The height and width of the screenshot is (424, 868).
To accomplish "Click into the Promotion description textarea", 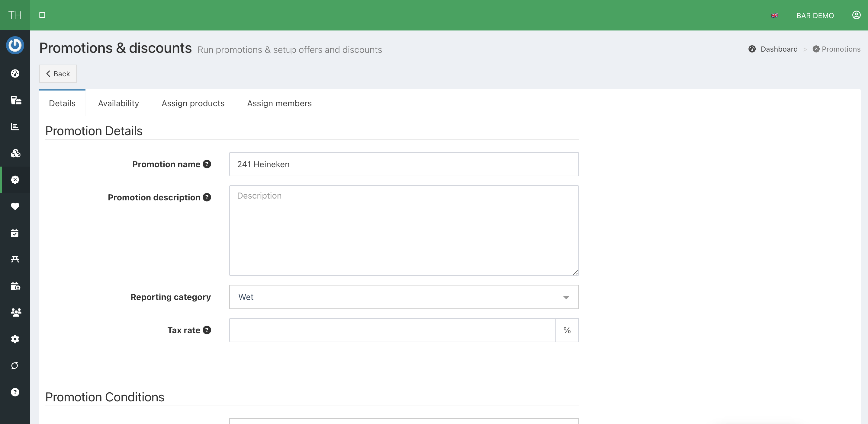I will 404,231.
